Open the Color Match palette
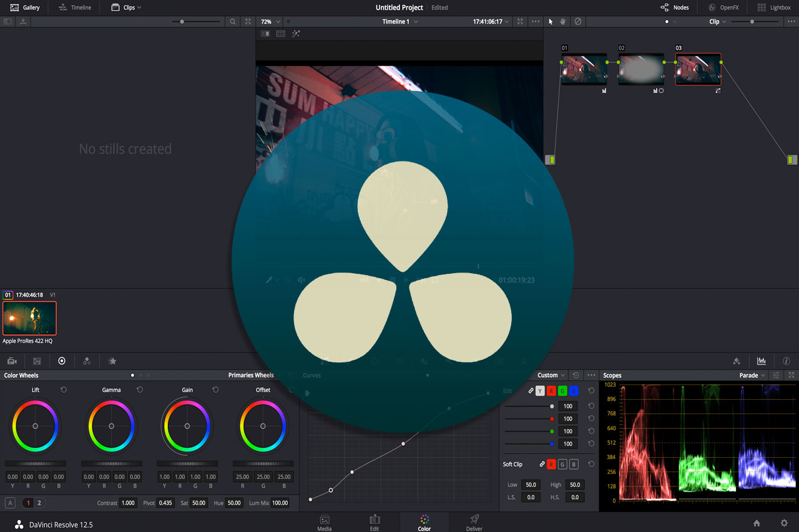The image size is (799, 532). tap(36, 360)
